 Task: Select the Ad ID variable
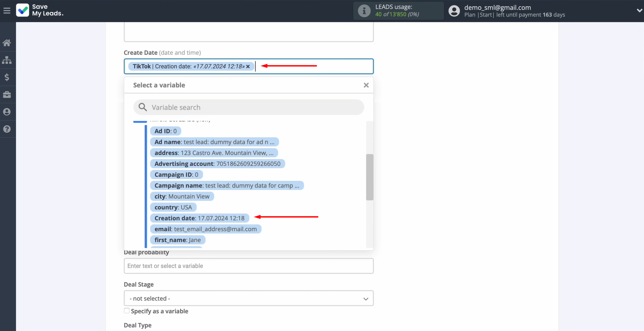tap(165, 131)
